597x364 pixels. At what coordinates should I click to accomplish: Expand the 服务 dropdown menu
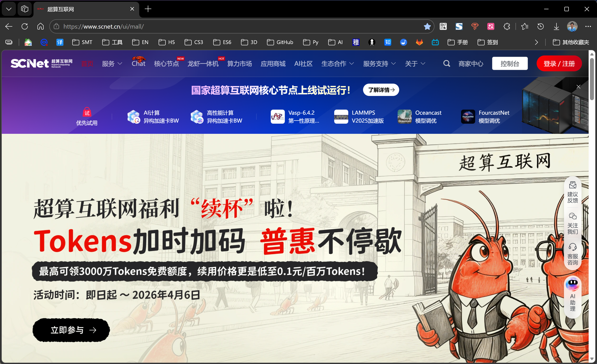[x=112, y=64]
